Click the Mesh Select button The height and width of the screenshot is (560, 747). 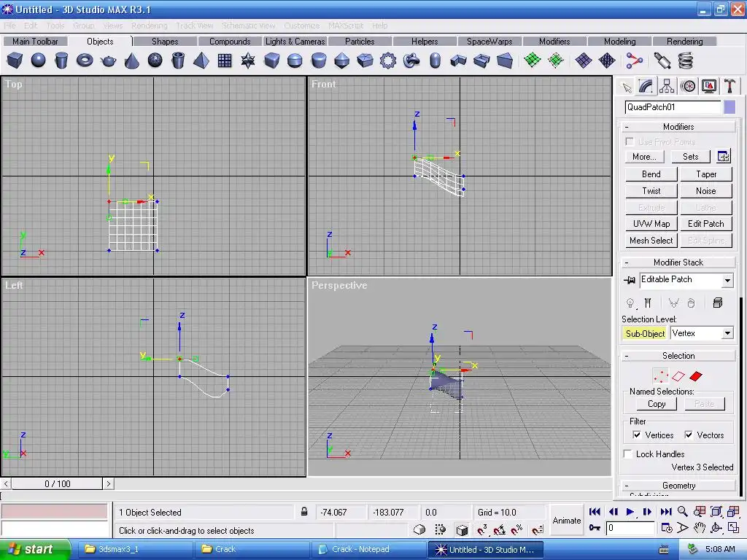coord(651,241)
